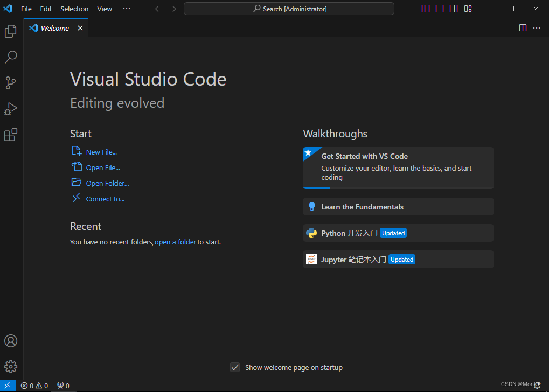Click the Search input in title bar
This screenshot has height=392, width=549.
(289, 9)
